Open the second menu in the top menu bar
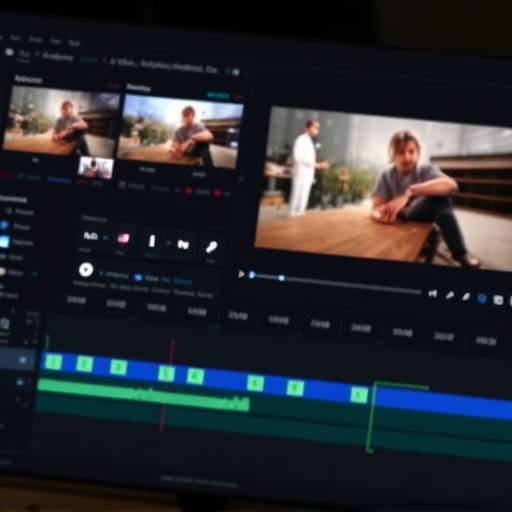The height and width of the screenshot is (512, 512). click(36, 40)
